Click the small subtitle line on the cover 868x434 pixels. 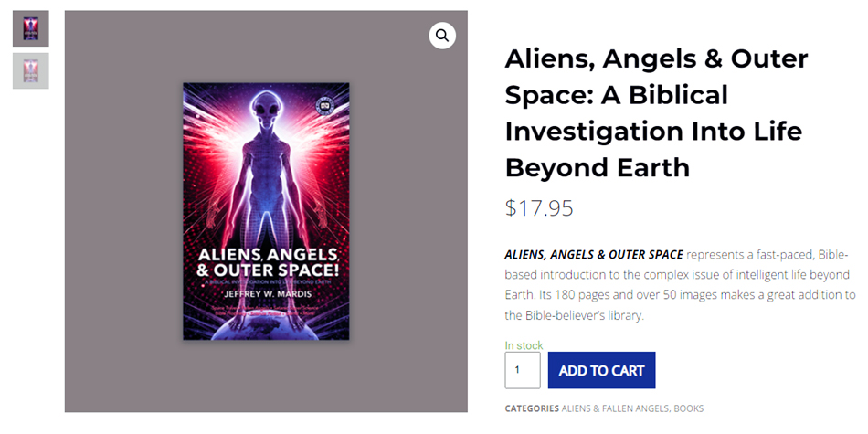click(x=265, y=281)
